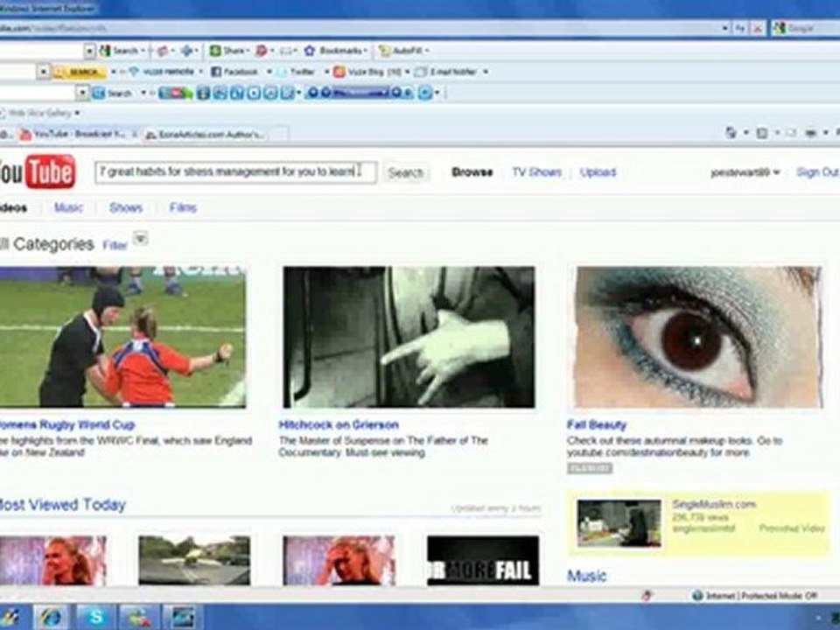Image resolution: width=840 pixels, height=630 pixels.
Task: Open the Google toolbar search box dropdown arrow
Action: [x=89, y=51]
